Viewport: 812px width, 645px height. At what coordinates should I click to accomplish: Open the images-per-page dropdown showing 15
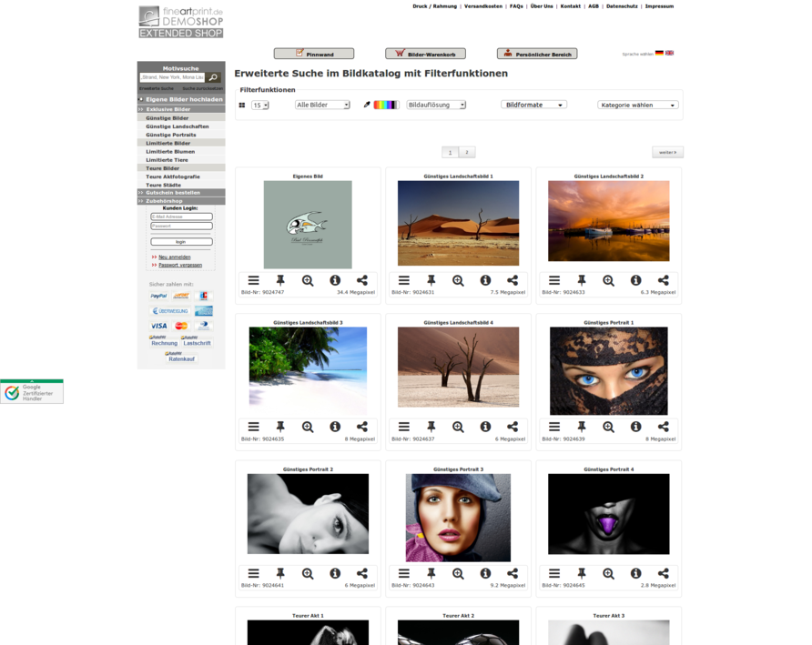[x=260, y=106]
